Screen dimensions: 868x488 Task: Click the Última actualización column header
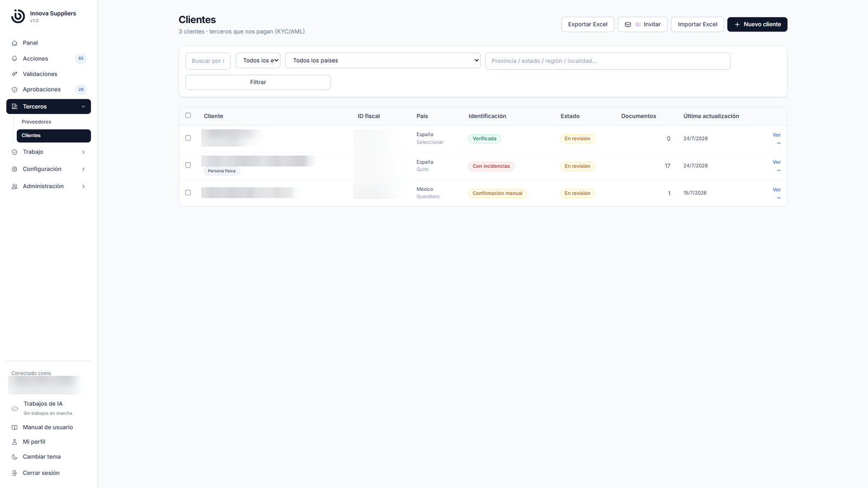coord(711,116)
